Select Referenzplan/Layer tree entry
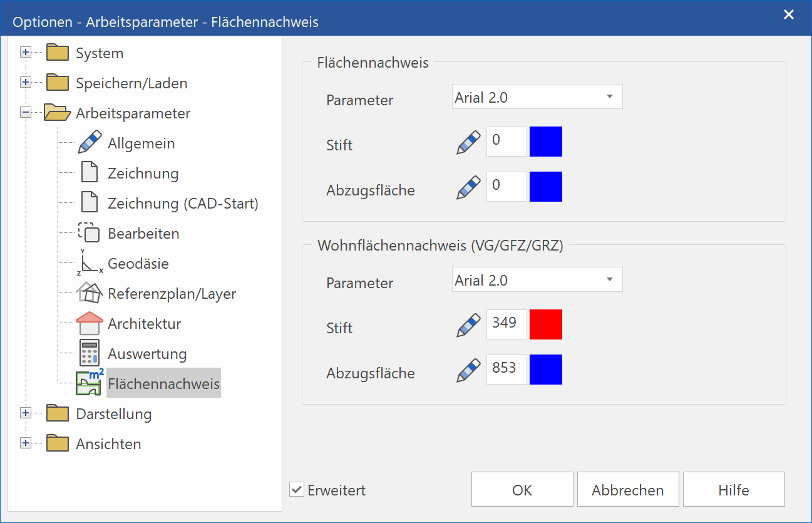812x523 pixels. pos(172,294)
